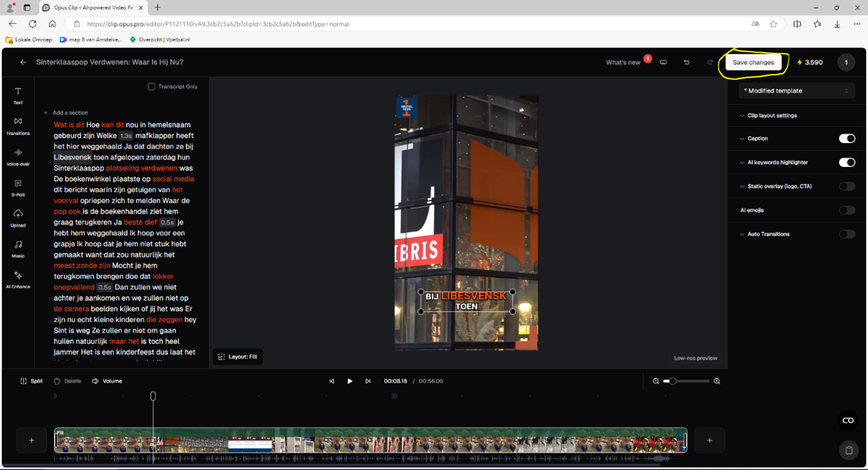Select the Voice-over tool
The width and height of the screenshot is (868, 470).
click(18, 157)
